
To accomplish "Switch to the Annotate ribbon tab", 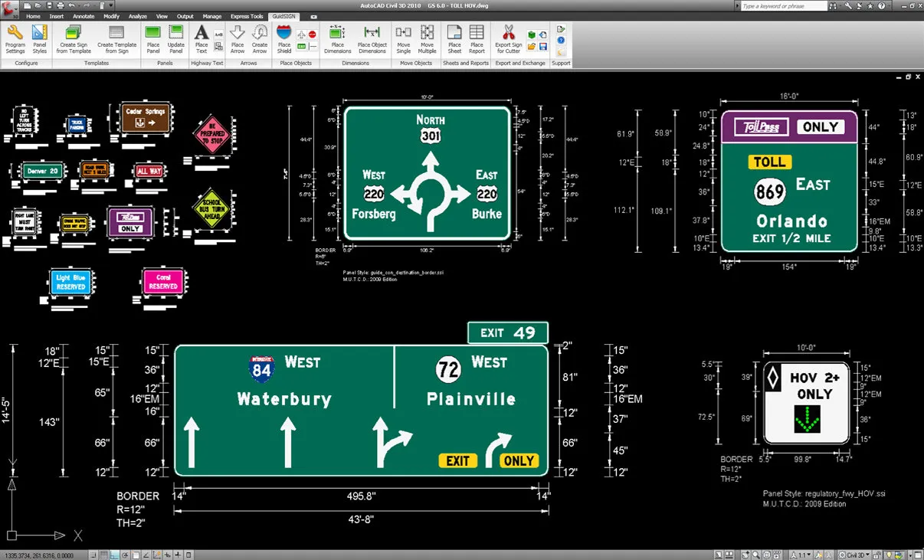I will point(84,15).
